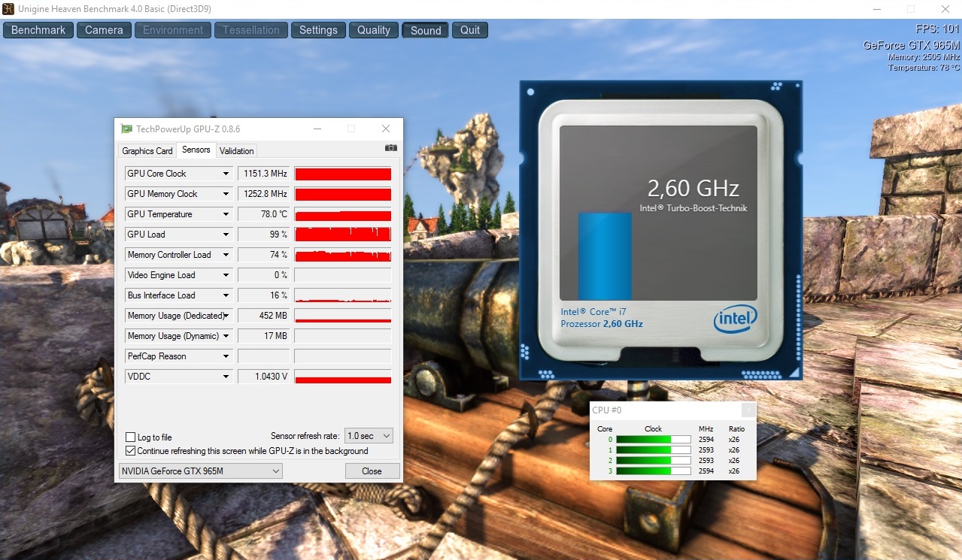962x560 pixels.
Task: Click the 99 % GPU Load value
Action: click(263, 235)
